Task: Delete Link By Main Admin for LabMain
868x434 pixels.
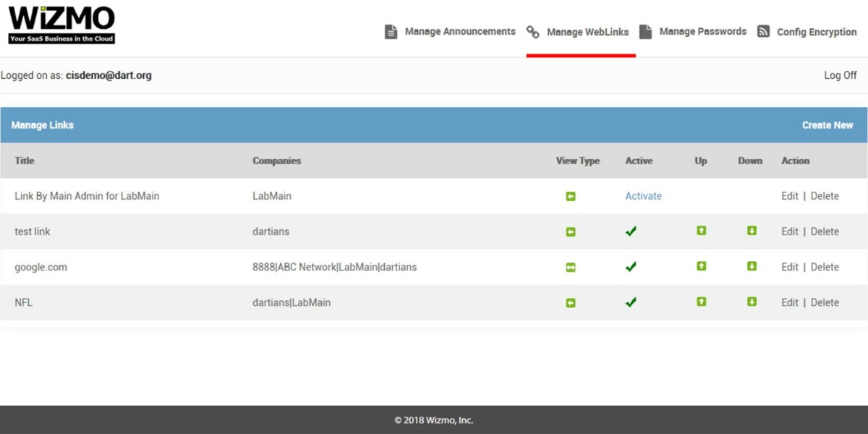Action: [825, 196]
